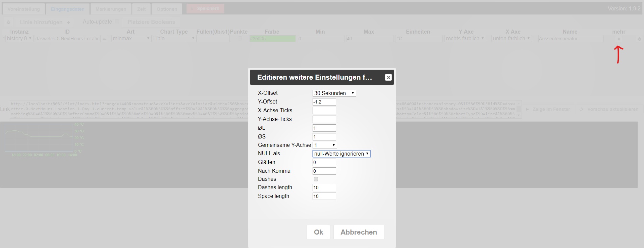
Task: Switch to the Eingangsdaten tab
Action: [x=67, y=9]
